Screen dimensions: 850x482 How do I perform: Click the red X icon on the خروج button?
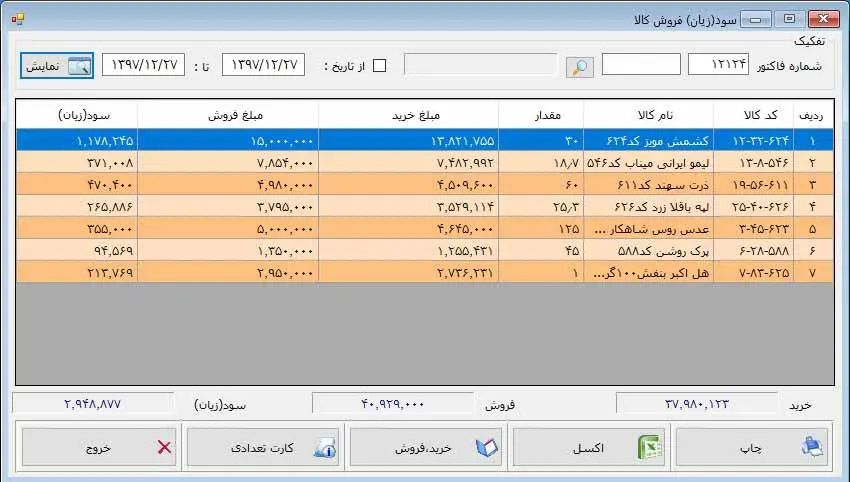(x=164, y=447)
